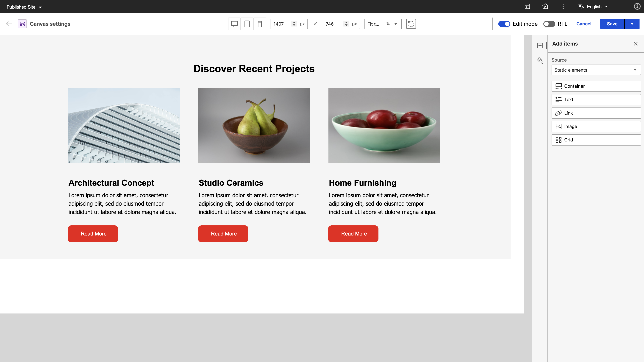This screenshot has width=644, height=362.
Task: Select the Container item to add
Action: (596, 86)
